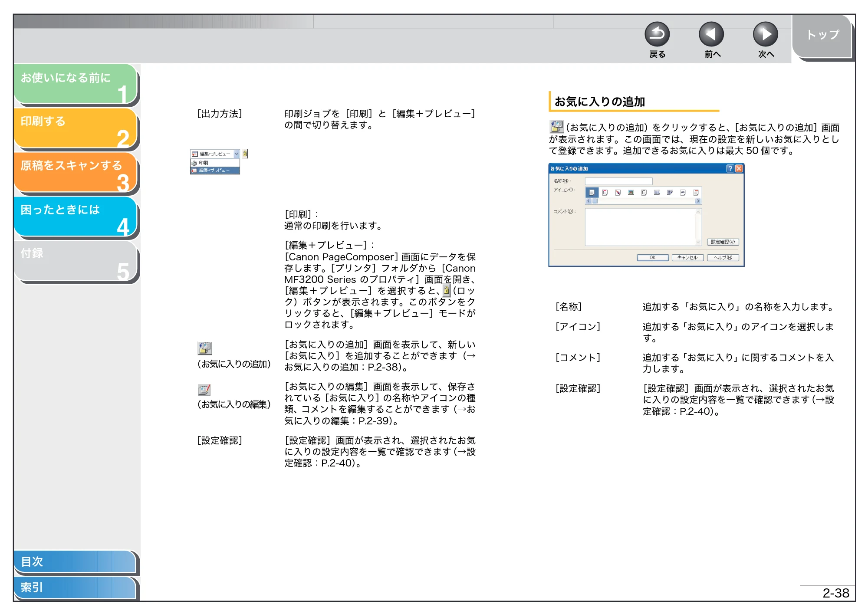This screenshot has height=614, width=868.
Task: Select the folded-corner page icon in icon list
Action: pyautogui.click(x=670, y=192)
